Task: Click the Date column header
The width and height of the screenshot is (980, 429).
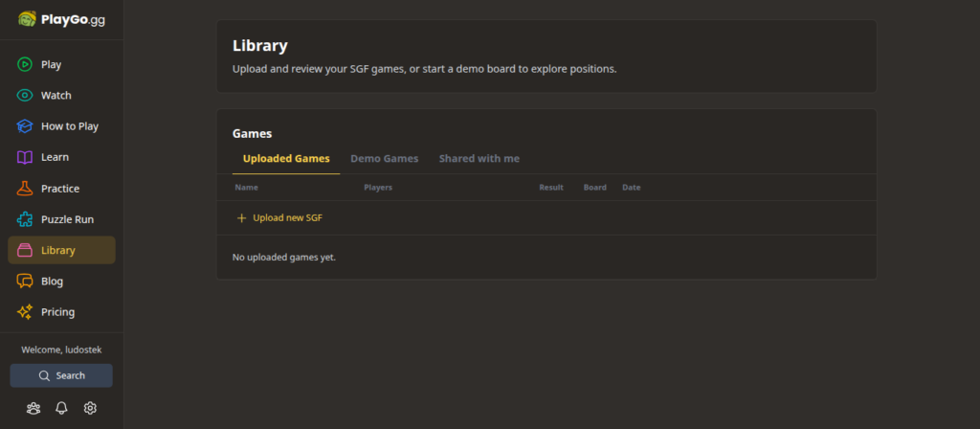Action: 631,188
